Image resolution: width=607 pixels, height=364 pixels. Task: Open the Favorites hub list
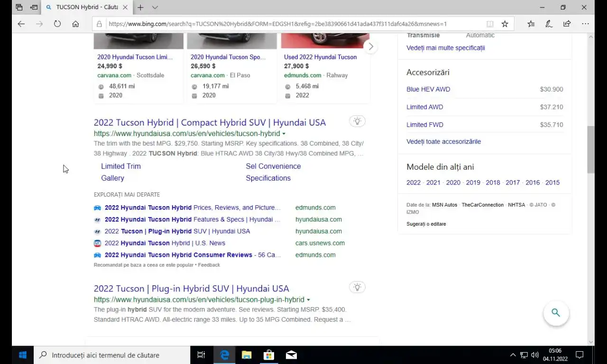[x=531, y=24]
